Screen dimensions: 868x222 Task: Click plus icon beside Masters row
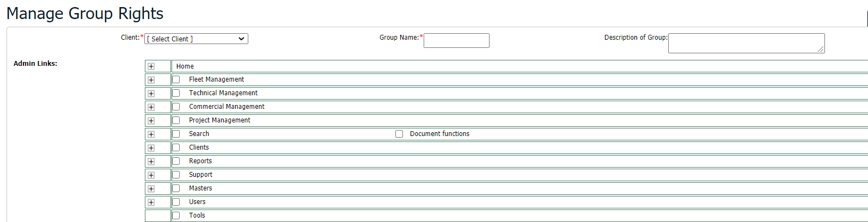pos(151,189)
